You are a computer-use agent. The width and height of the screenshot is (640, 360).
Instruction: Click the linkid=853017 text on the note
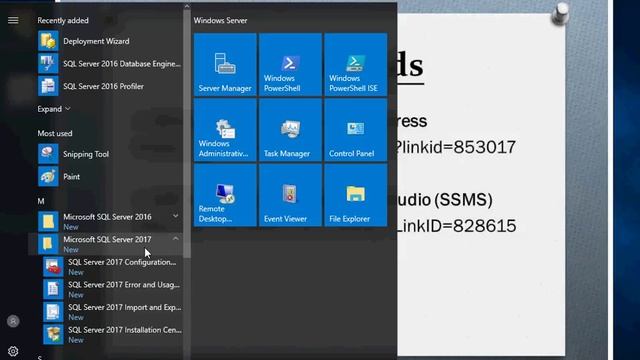tap(457, 147)
